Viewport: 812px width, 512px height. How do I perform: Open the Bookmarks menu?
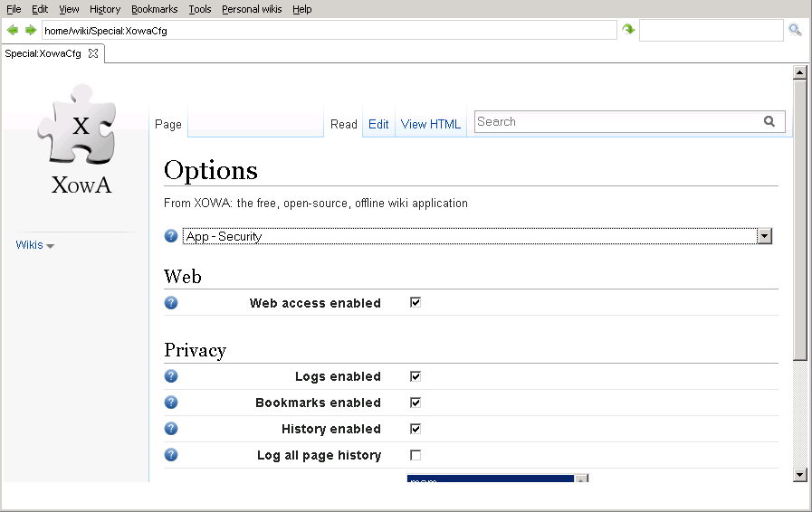point(154,9)
